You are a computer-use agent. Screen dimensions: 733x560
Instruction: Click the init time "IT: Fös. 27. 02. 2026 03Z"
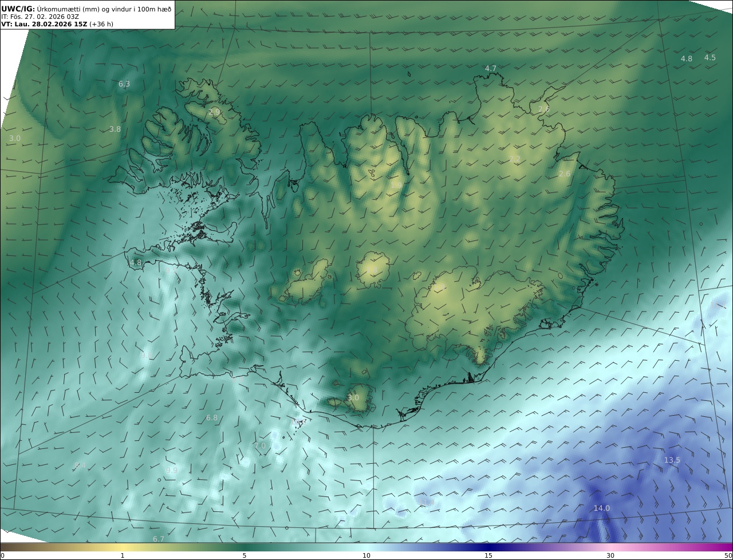[x=40, y=17]
